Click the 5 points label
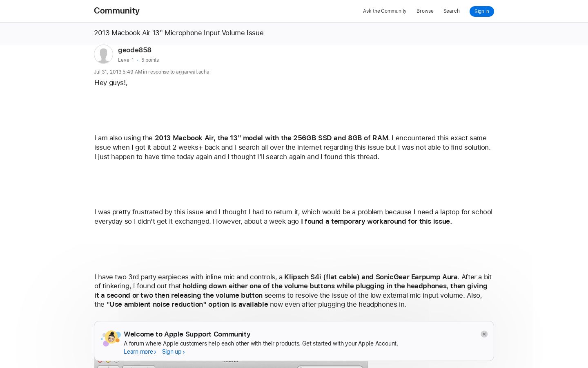This screenshot has height=368, width=588. [150, 60]
